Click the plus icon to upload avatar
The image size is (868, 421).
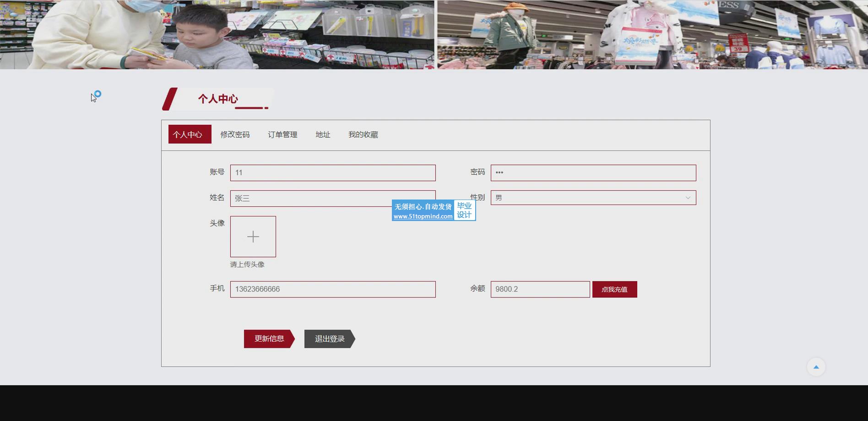coord(253,237)
